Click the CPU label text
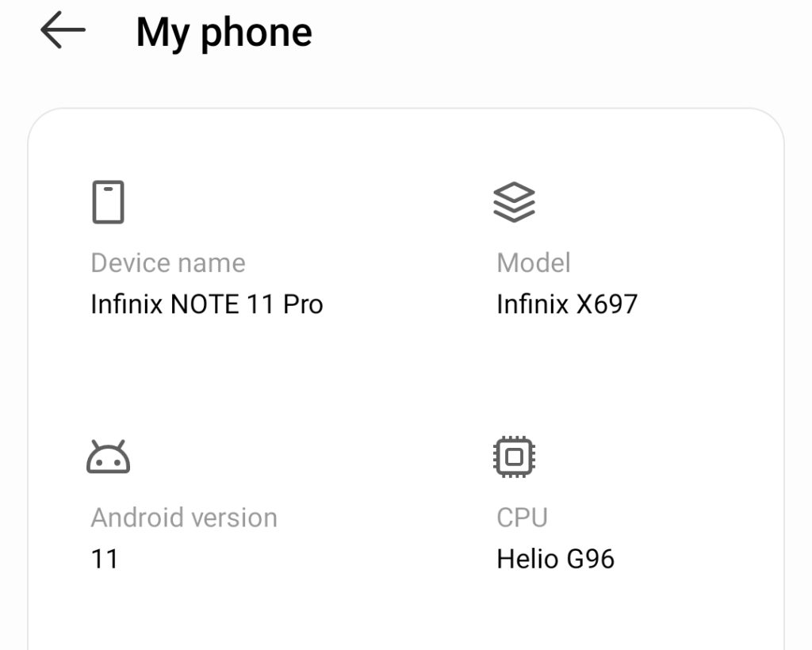 [523, 517]
